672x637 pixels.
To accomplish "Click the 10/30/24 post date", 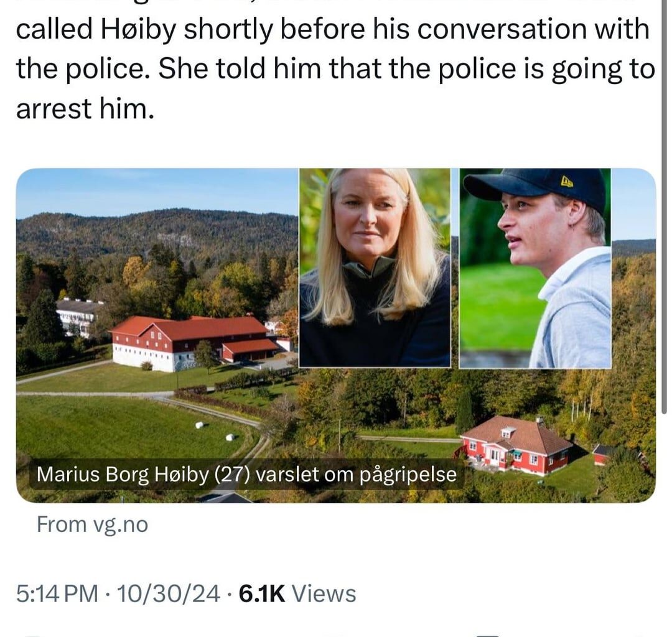I will point(169,593).
